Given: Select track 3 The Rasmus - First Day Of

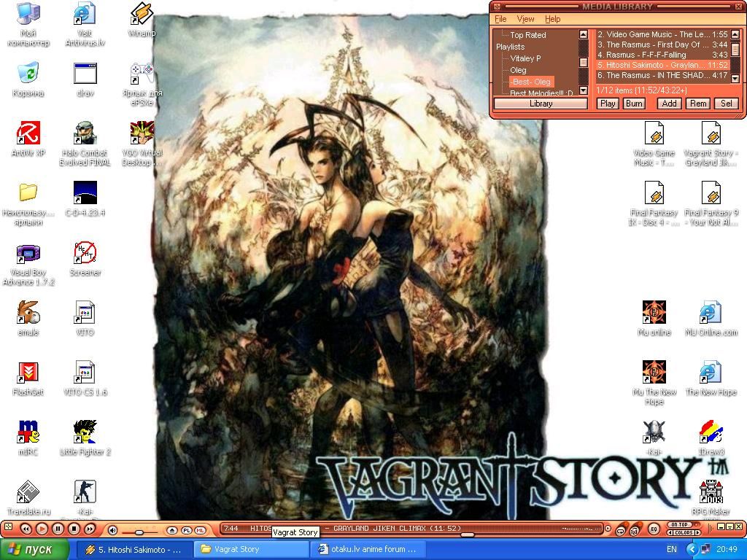Looking at the screenshot, I should click(x=662, y=44).
